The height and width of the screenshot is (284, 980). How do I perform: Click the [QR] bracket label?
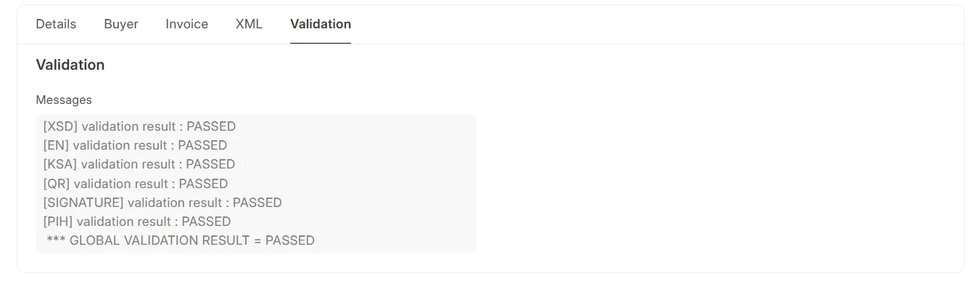point(57,184)
